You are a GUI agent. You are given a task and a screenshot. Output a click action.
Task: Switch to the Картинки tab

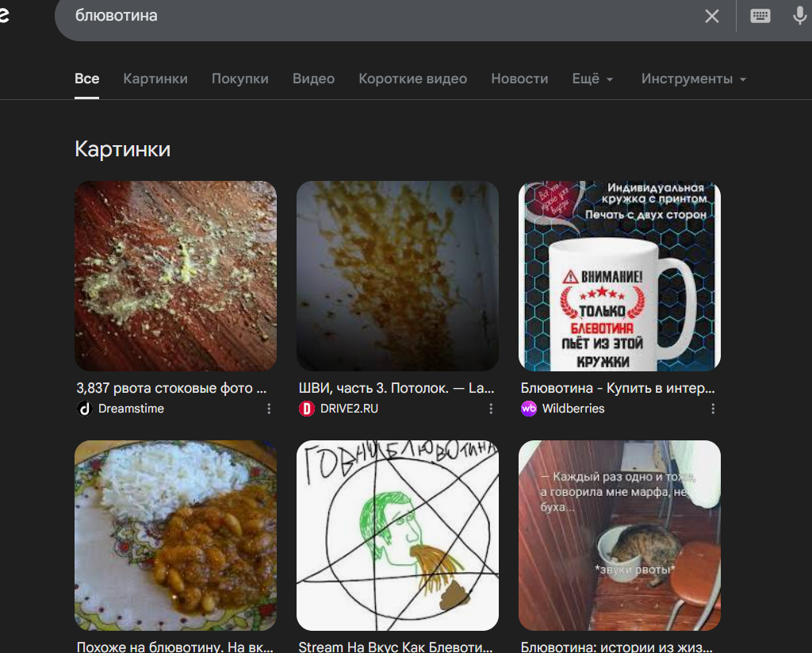pyautogui.click(x=155, y=79)
